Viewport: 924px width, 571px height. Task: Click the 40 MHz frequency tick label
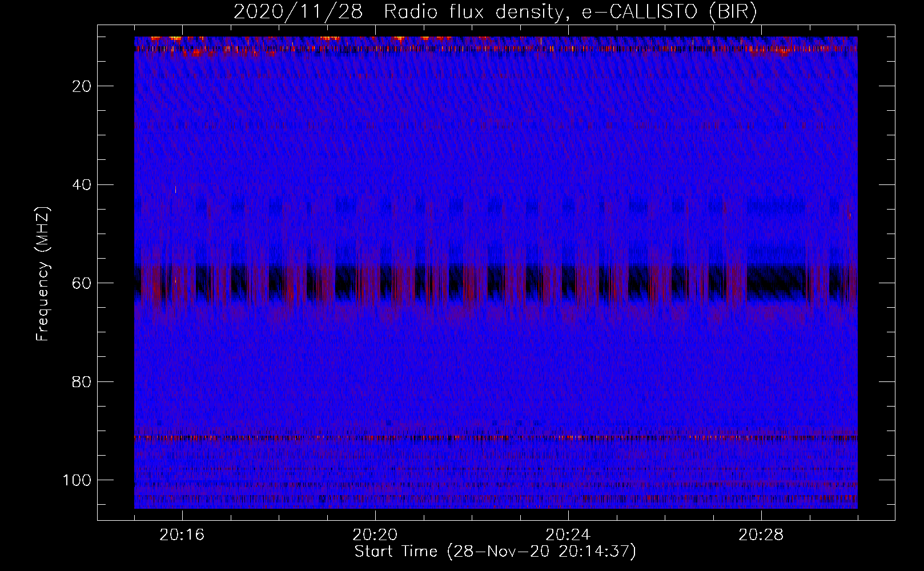82,184
